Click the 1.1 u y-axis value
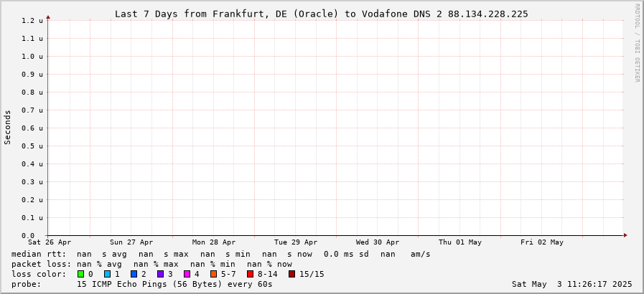This screenshot has height=294, width=644. point(32,38)
